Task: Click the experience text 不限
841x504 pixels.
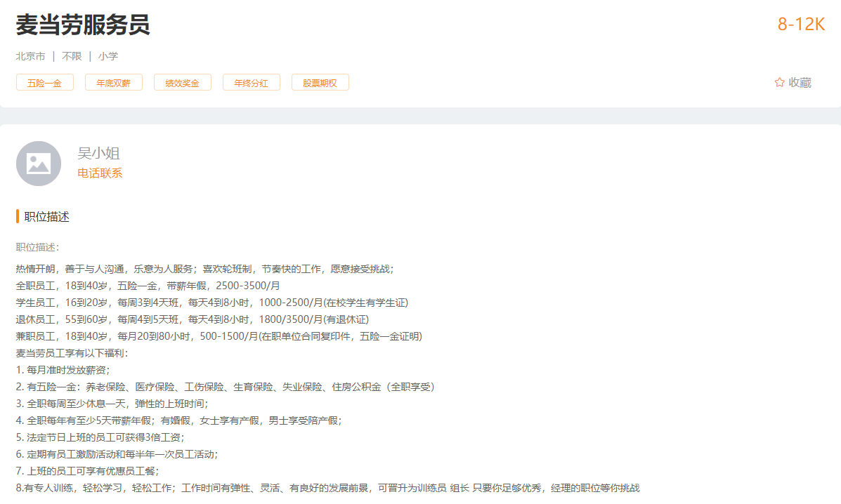Action: click(72, 56)
